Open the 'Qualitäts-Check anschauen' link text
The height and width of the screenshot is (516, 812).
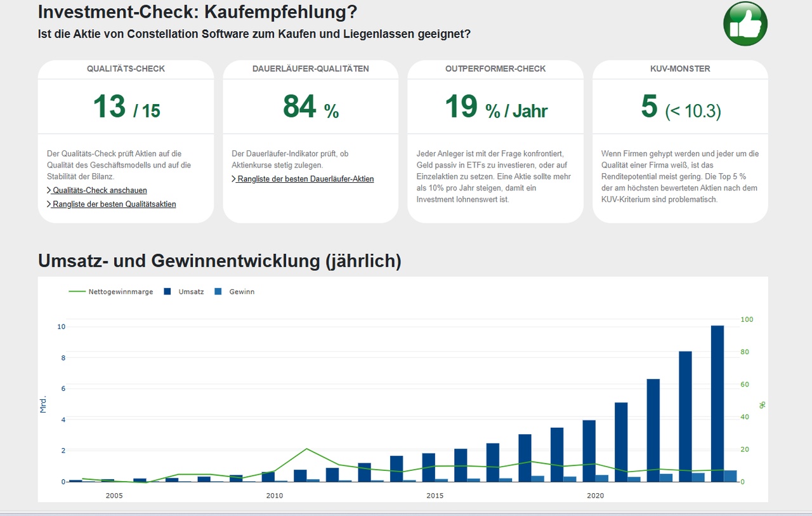[100, 190]
